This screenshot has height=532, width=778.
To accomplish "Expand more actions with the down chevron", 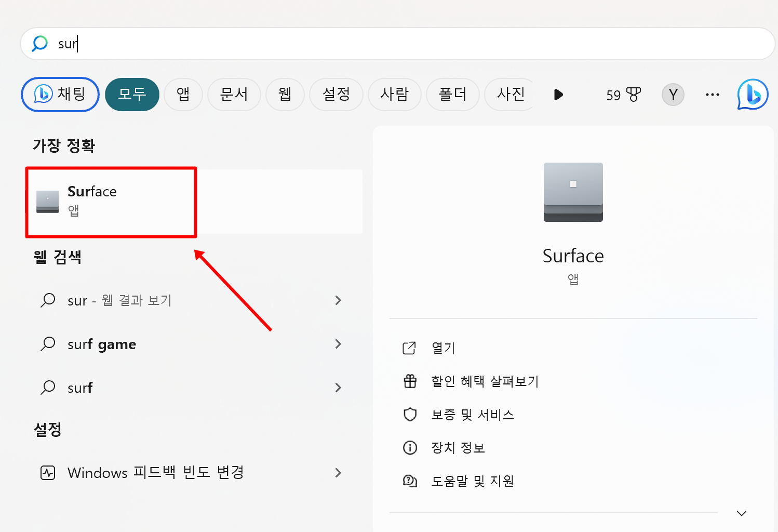I will point(742,513).
